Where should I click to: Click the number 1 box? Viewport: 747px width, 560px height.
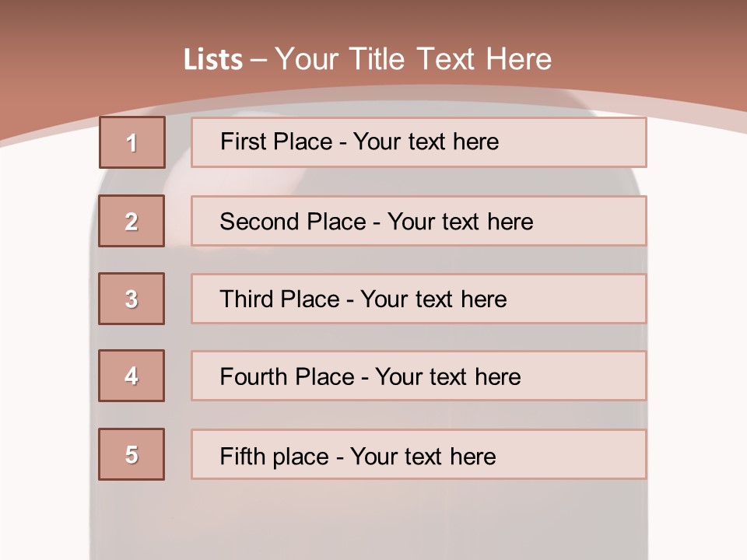132,142
